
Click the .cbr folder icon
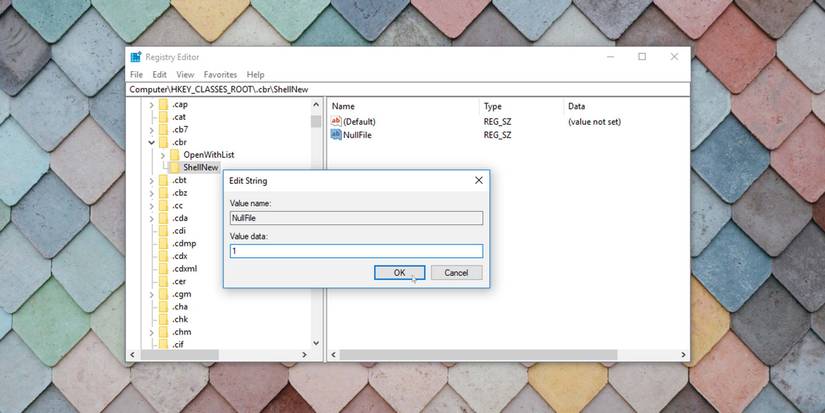(x=163, y=142)
